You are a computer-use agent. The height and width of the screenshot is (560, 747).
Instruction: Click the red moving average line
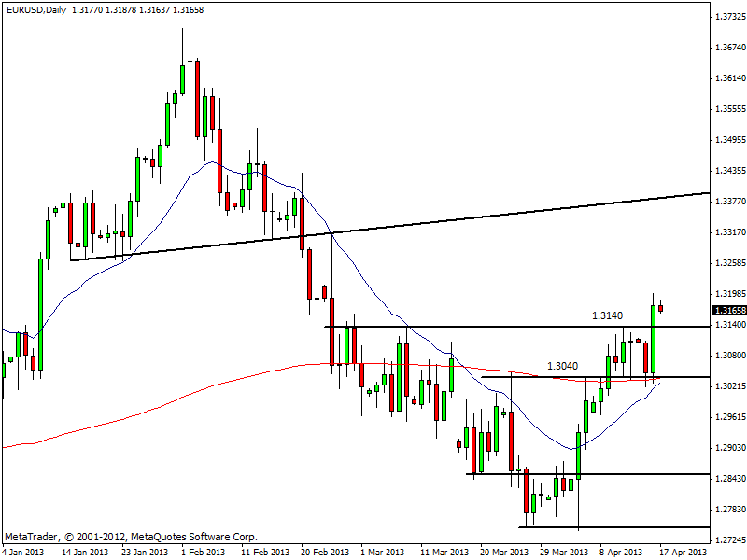(x=187, y=389)
